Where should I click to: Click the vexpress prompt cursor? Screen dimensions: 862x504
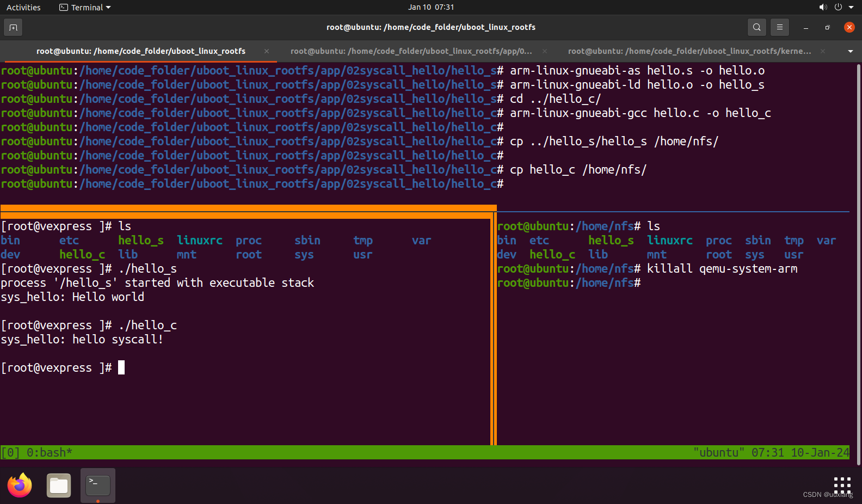[x=121, y=367]
